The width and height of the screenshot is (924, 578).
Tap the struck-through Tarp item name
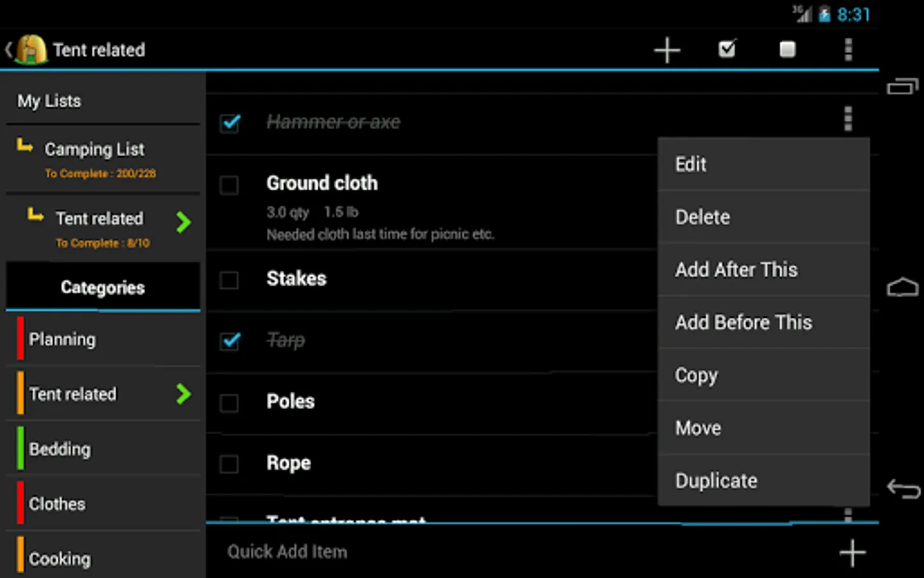(286, 340)
